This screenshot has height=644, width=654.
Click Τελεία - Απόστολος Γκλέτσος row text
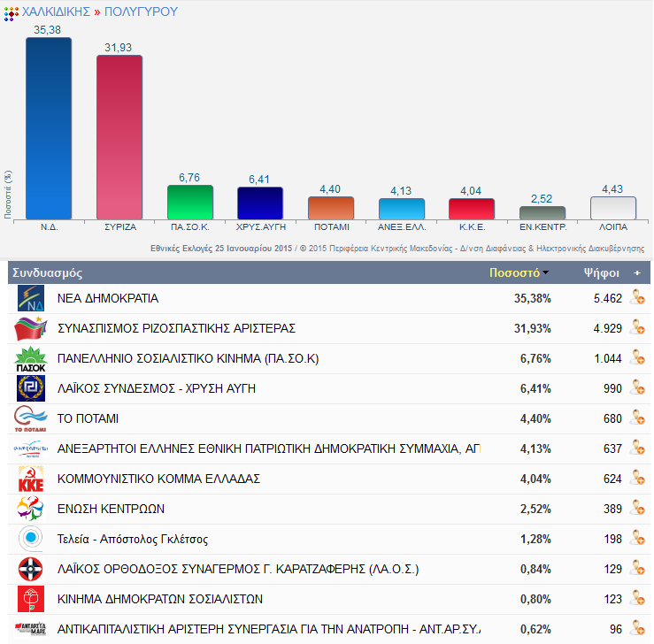[133, 539]
